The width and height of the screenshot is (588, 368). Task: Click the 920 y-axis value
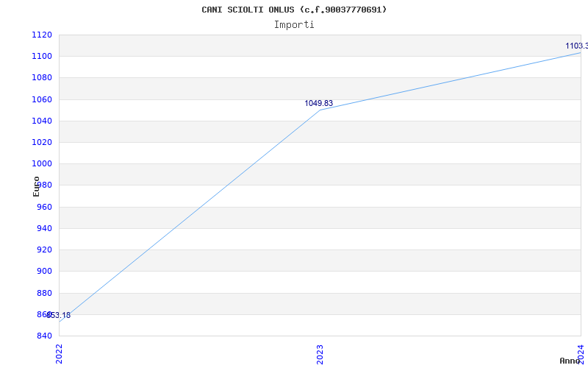[44, 250]
